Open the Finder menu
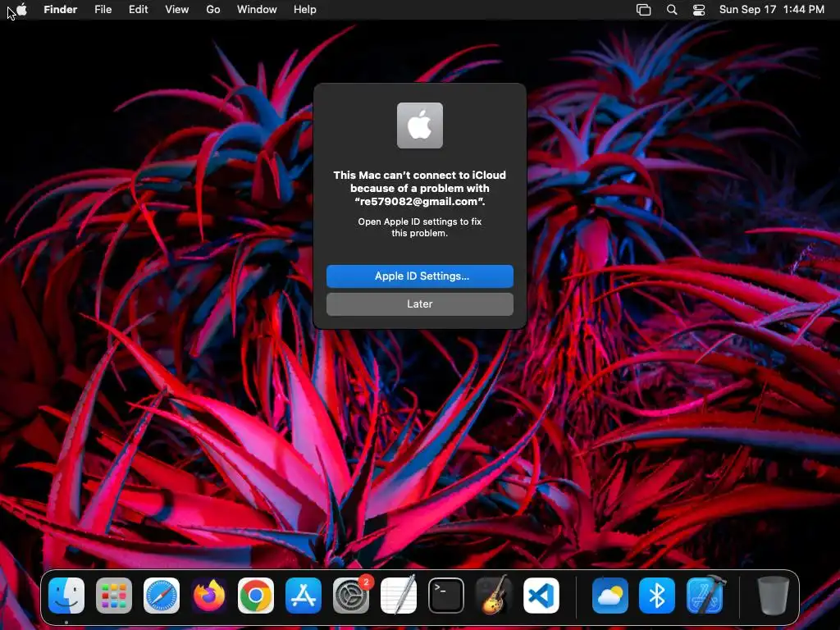 point(61,10)
